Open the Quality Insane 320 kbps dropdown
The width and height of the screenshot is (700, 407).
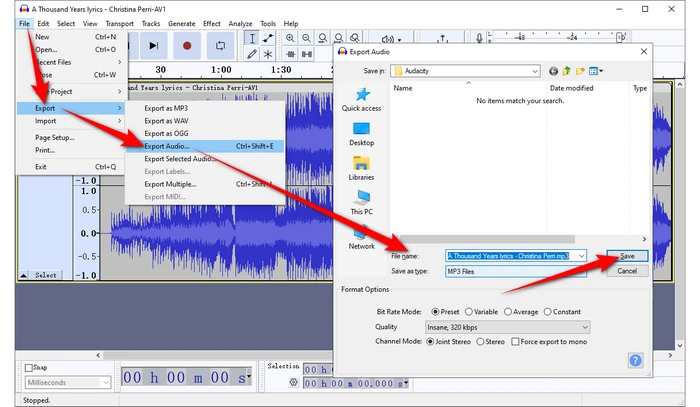click(x=508, y=328)
